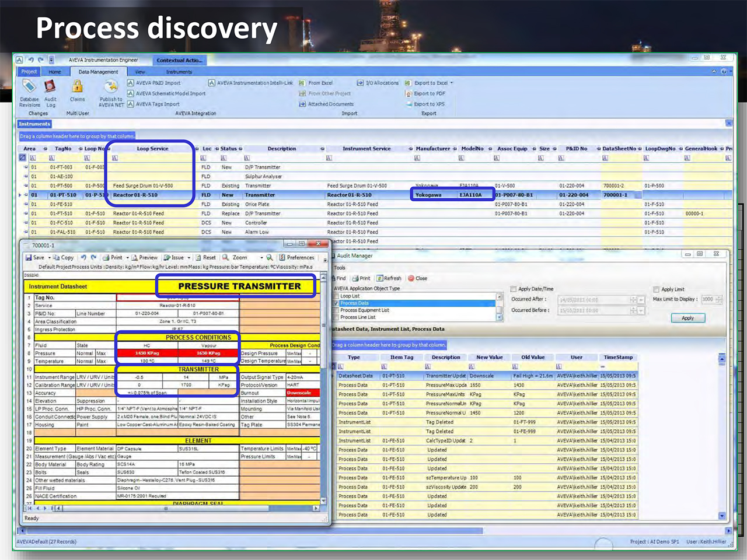Save the 700001-1 datasheet

[x=34, y=257]
